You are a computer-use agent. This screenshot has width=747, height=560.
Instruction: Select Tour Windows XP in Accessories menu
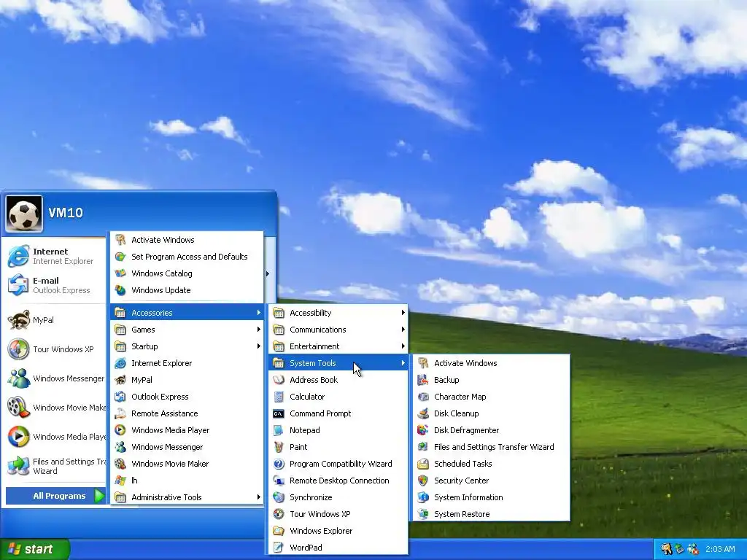(338, 514)
